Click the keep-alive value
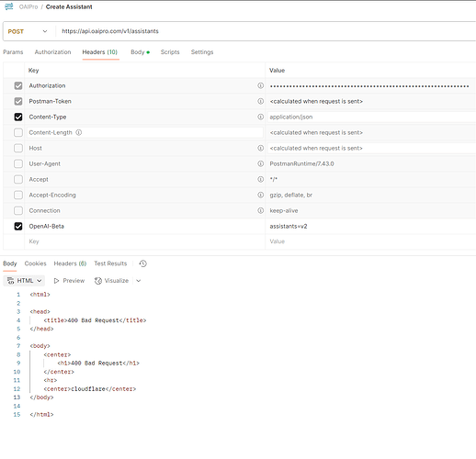Viewport: 476px width, 459px height. coord(284,210)
